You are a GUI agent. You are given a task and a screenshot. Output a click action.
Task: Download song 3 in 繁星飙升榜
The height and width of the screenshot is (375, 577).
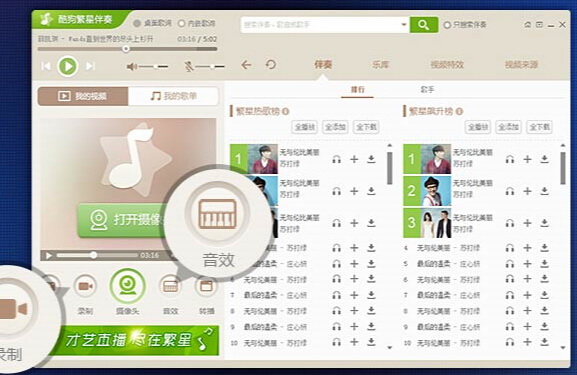coord(545,223)
